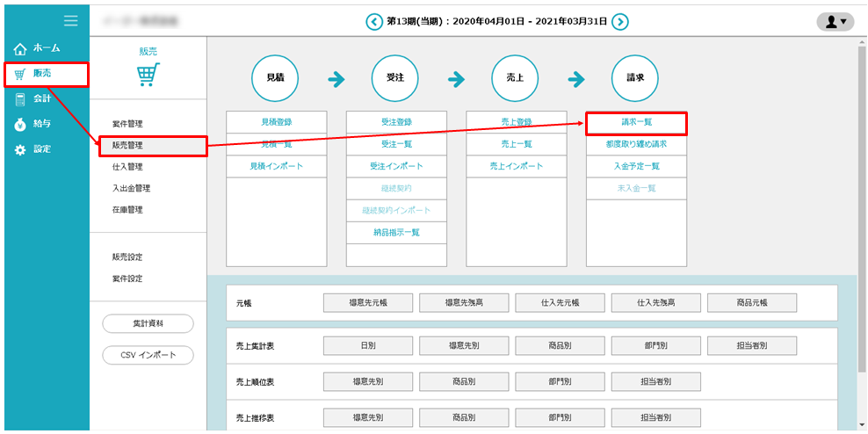The height and width of the screenshot is (434, 868).
Task: Open 得意先元帳 ledger button
Action: tap(368, 303)
